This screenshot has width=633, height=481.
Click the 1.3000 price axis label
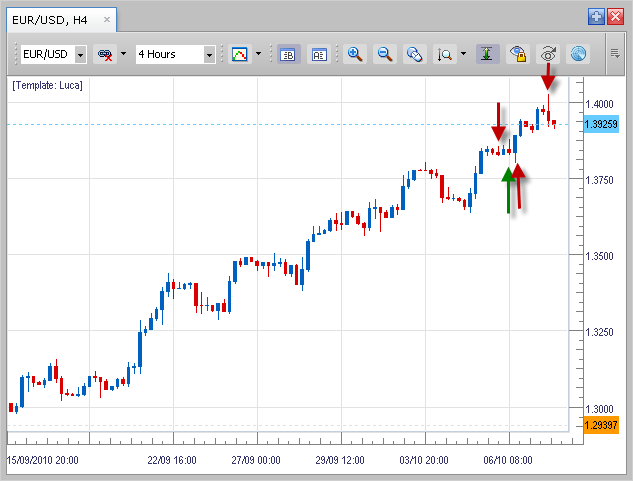(599, 409)
